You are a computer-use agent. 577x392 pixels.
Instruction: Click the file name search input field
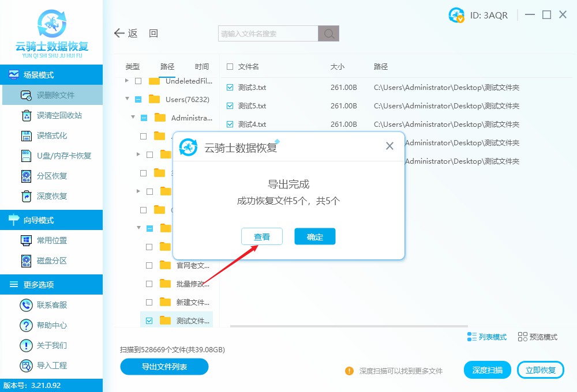point(268,34)
